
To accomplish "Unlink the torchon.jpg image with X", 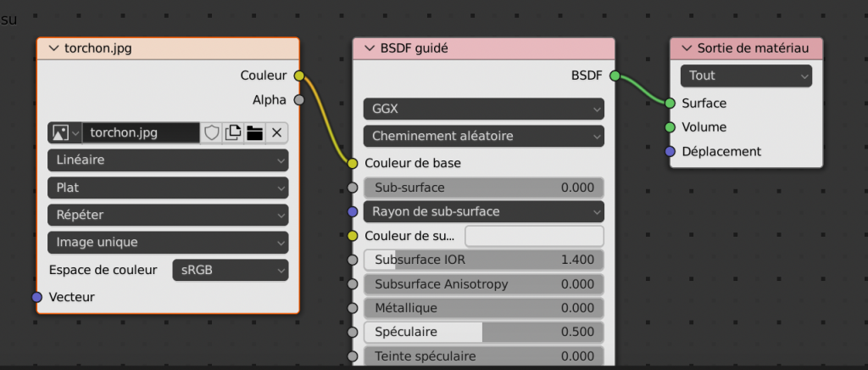I will [x=276, y=132].
